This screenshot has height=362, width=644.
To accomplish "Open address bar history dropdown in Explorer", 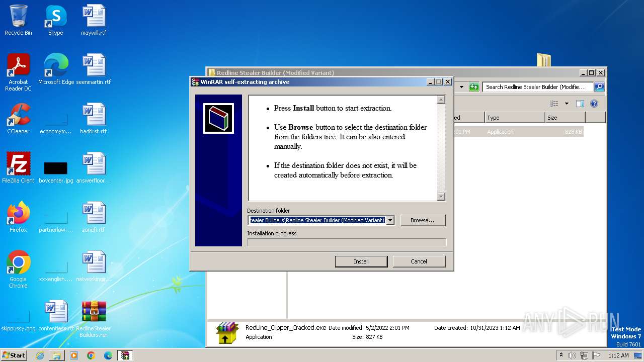I will pos(461,87).
